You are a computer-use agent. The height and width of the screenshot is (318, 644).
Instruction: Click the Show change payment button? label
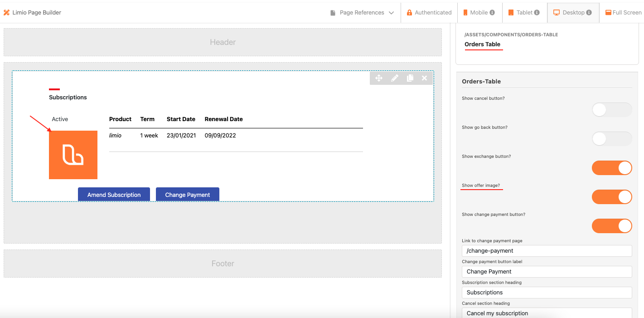coord(494,214)
